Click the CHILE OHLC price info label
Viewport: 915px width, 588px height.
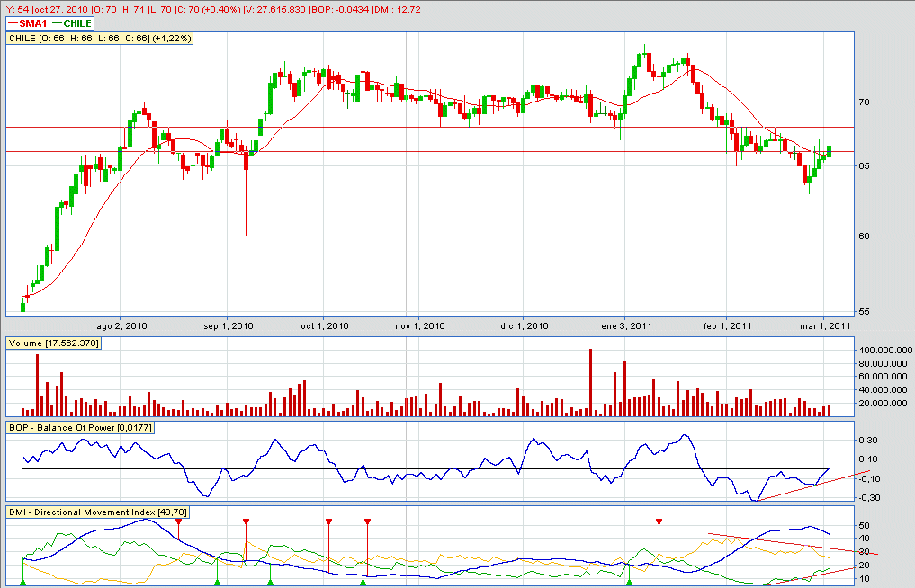99,39
